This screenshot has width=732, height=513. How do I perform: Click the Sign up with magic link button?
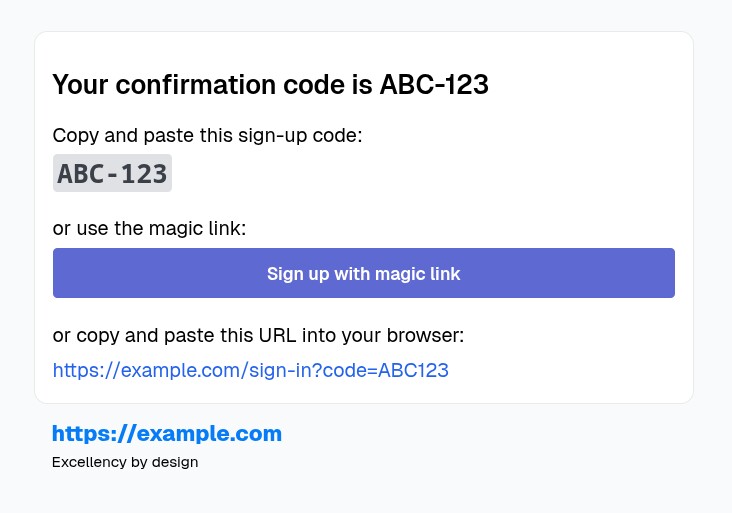tap(363, 273)
